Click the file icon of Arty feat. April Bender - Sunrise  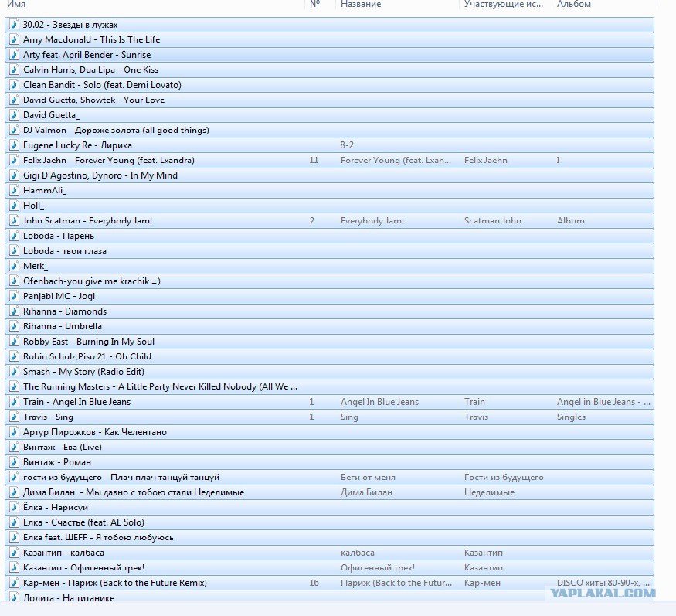tap(14, 55)
